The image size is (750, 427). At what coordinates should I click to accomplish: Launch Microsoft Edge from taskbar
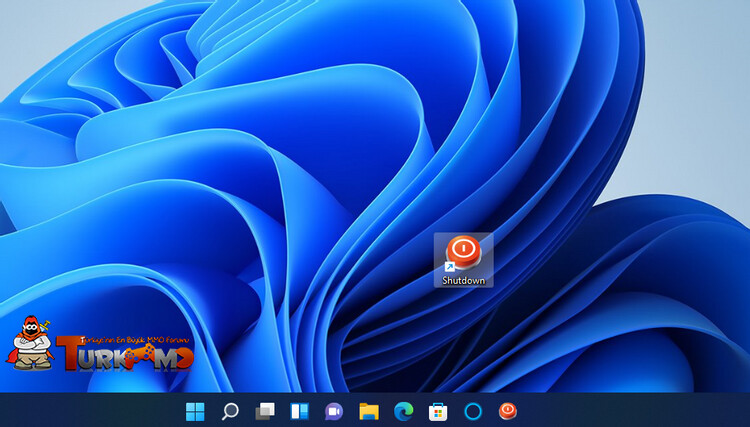tap(403, 411)
